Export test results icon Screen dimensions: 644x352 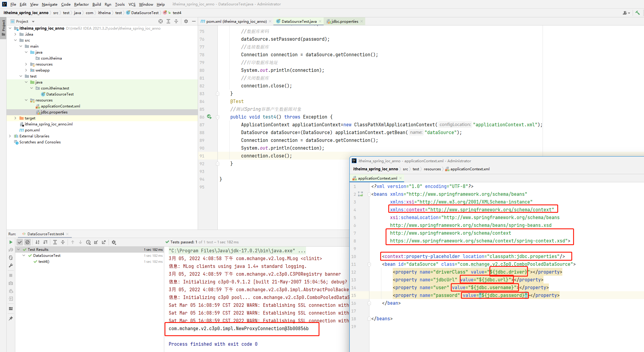[104, 242]
